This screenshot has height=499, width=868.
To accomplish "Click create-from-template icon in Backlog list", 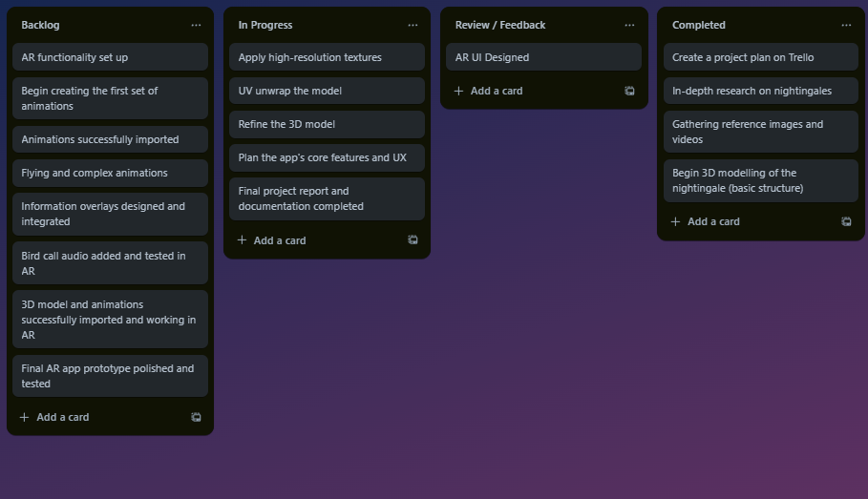I will coord(196,417).
